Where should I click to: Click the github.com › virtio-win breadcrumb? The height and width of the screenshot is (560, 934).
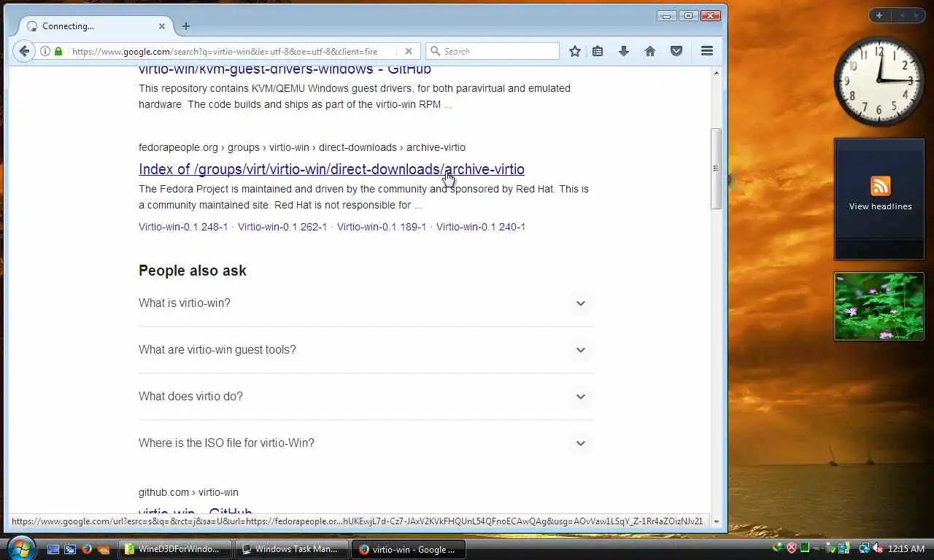pyautogui.click(x=188, y=492)
